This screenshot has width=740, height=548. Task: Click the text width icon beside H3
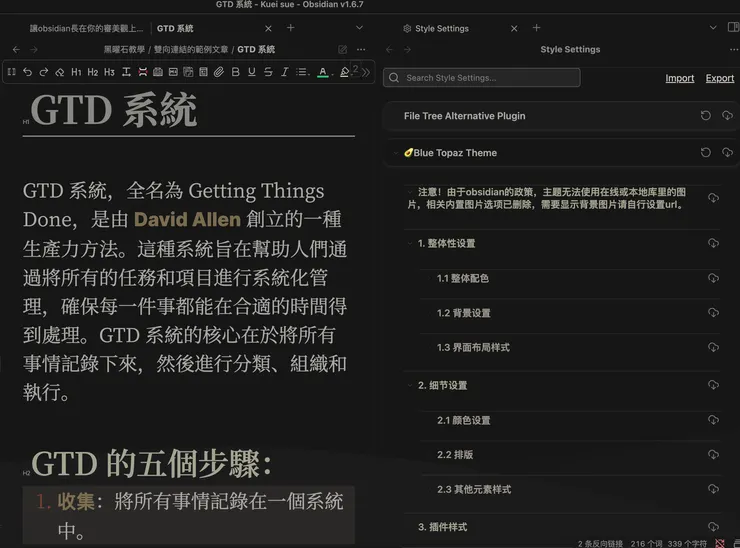click(x=126, y=72)
